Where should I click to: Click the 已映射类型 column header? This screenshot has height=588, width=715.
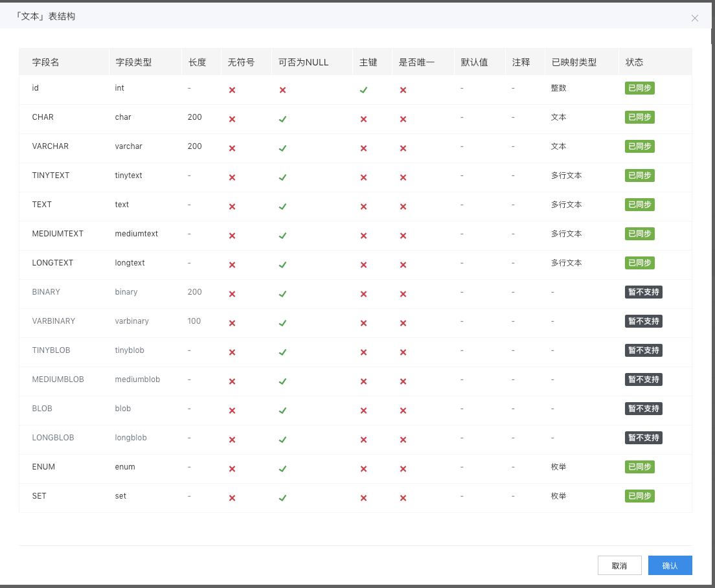coord(574,63)
